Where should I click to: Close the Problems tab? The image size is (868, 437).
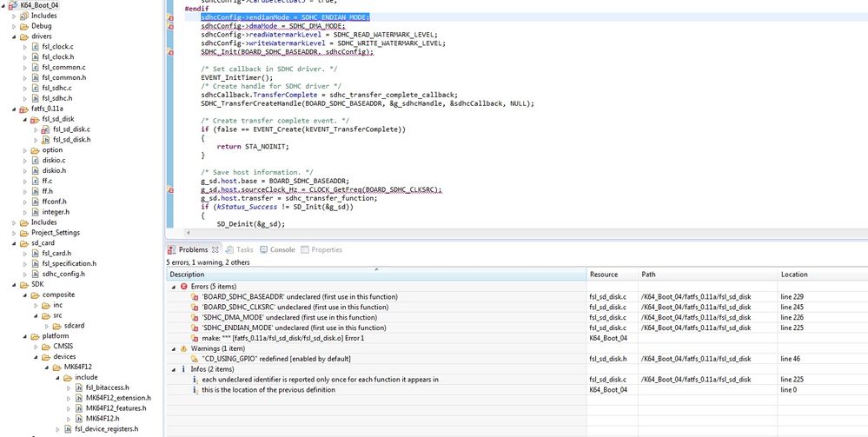215,250
